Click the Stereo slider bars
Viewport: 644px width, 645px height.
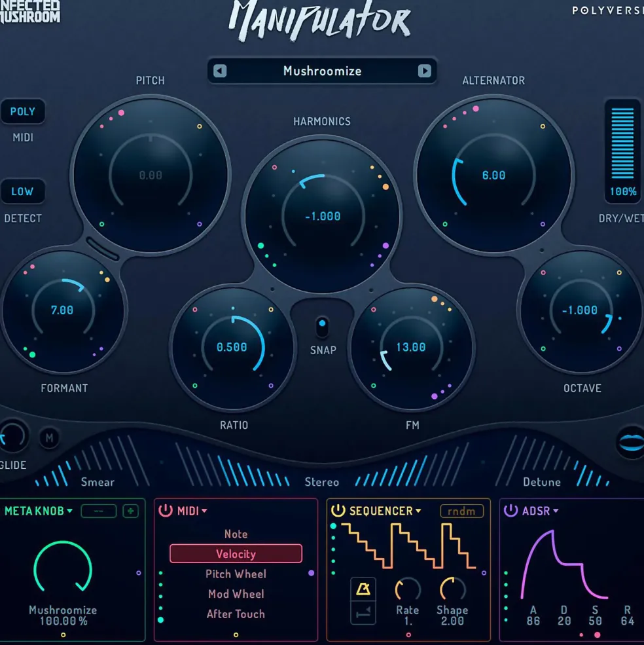(x=321, y=464)
